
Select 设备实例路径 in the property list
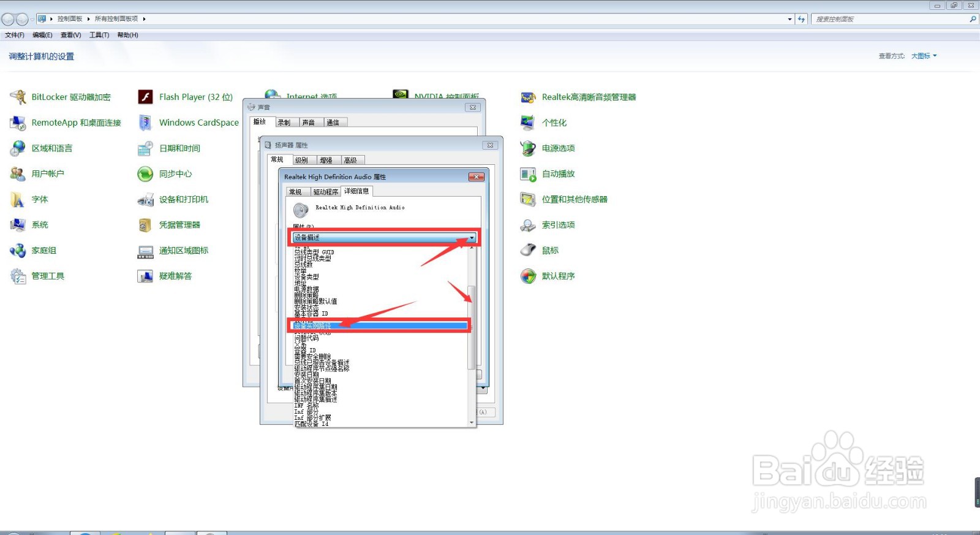click(380, 326)
